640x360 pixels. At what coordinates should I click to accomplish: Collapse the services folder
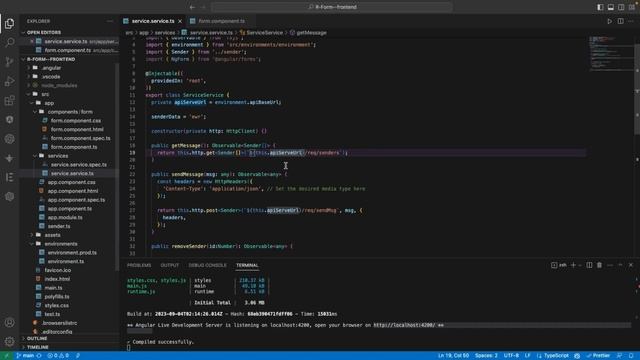coord(58,156)
